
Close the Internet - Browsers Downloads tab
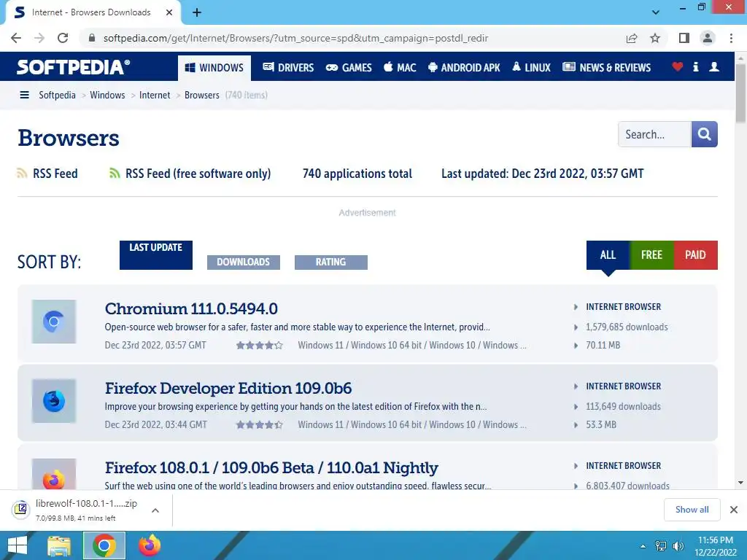click(x=169, y=12)
